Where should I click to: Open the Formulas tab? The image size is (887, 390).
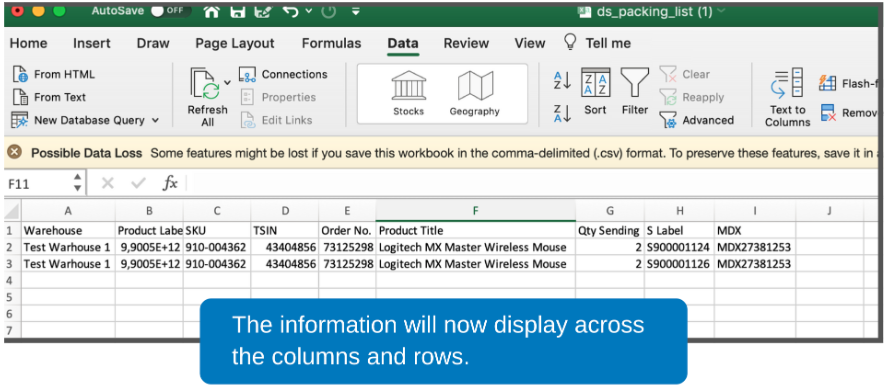click(x=331, y=44)
